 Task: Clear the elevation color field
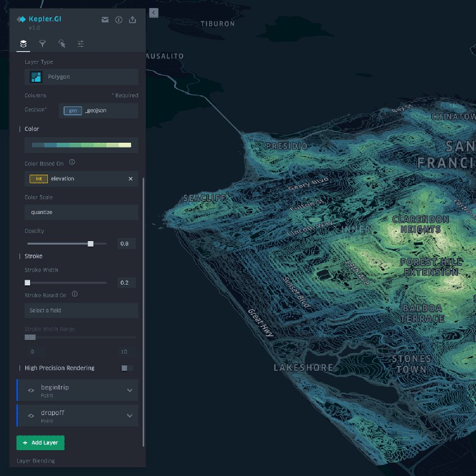130,179
